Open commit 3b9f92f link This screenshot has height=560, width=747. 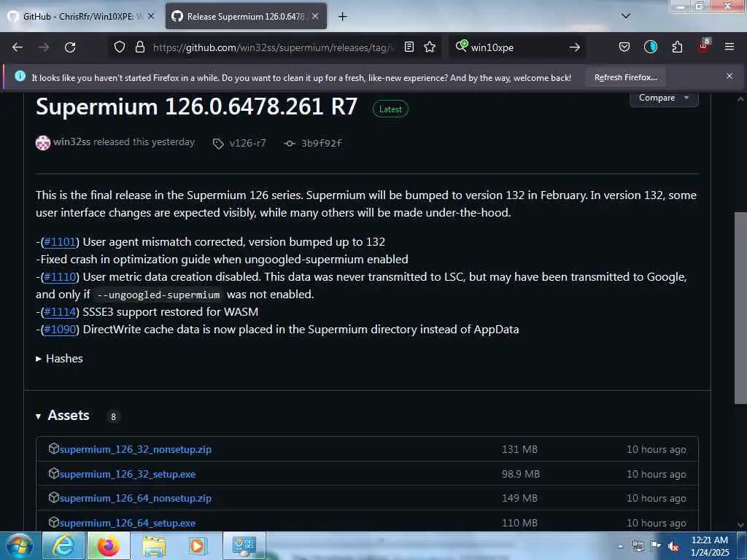[313, 144]
